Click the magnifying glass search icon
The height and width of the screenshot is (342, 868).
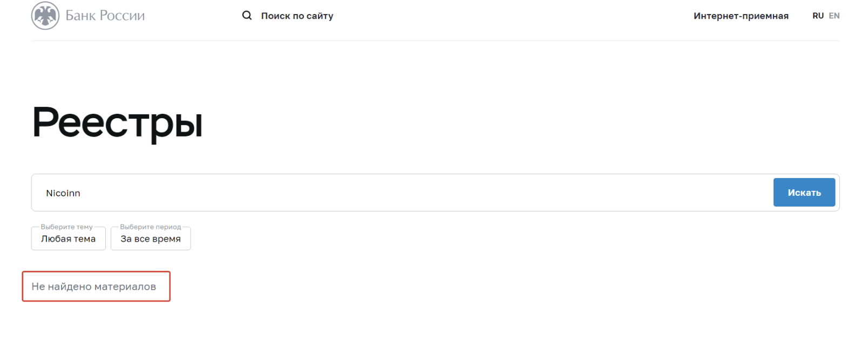[247, 16]
